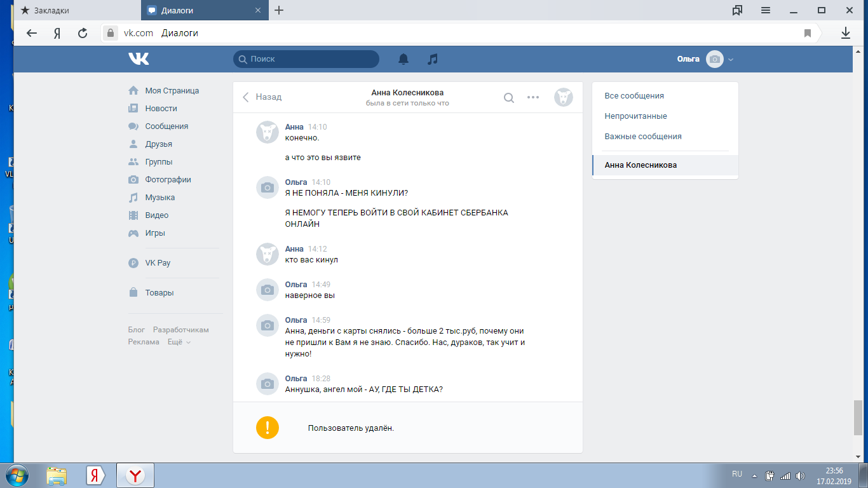Click Анна's avatar on the 14:12 message
The image size is (868, 488).
pyautogui.click(x=268, y=254)
